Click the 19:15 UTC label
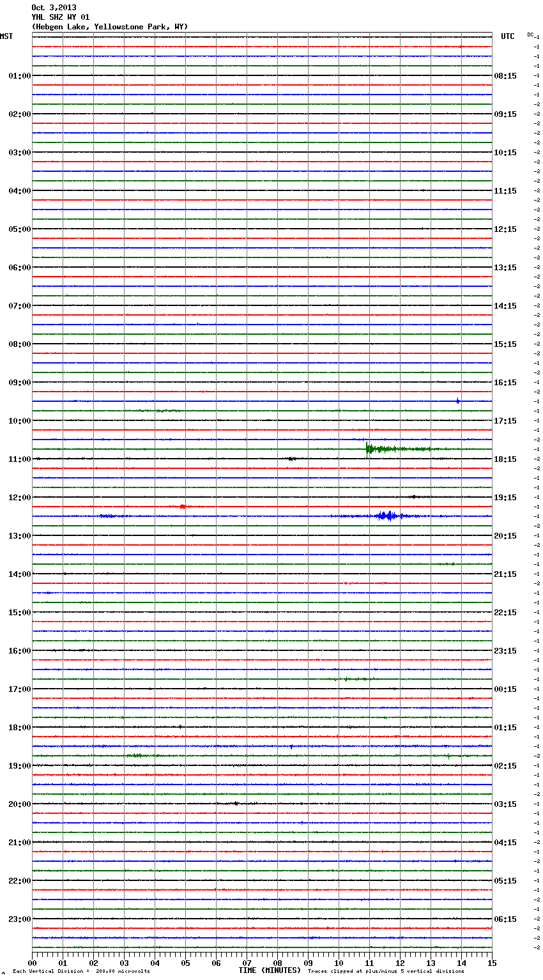Image resolution: width=543 pixels, height=980 pixels. pyautogui.click(x=505, y=498)
